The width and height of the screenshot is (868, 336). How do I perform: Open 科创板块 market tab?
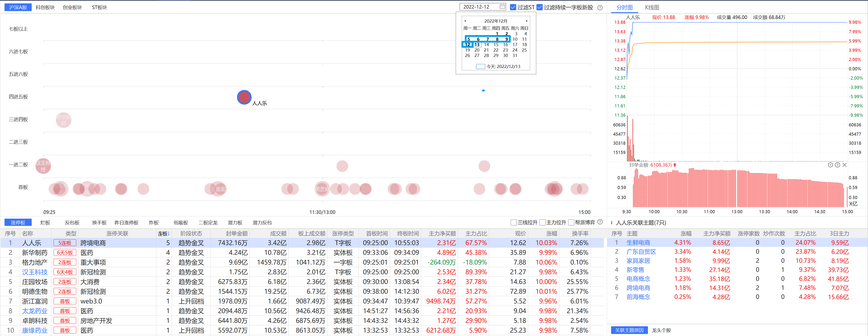tap(45, 7)
